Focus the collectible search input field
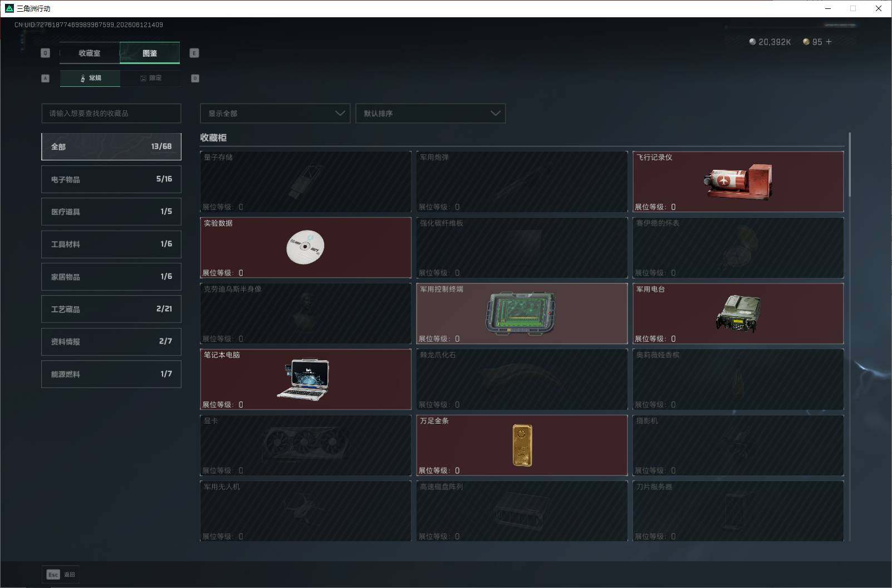The width and height of the screenshot is (892, 588). point(111,113)
